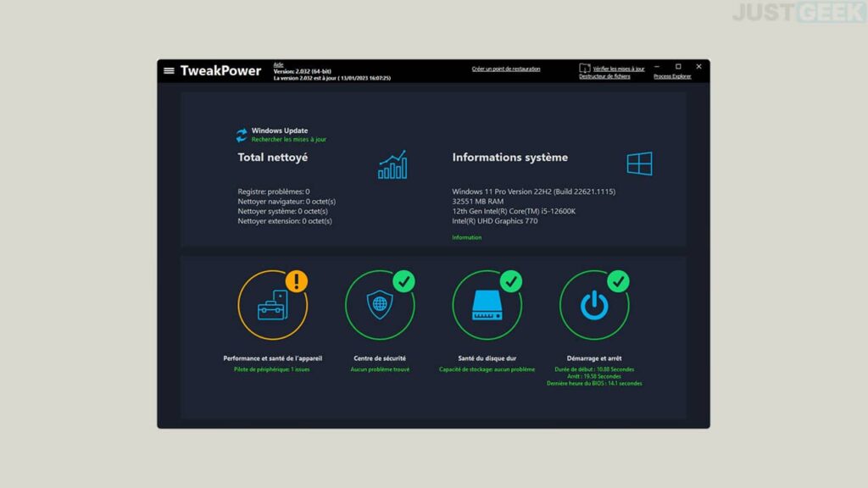Click the Windows Update refresh arrows icon

[242, 135]
